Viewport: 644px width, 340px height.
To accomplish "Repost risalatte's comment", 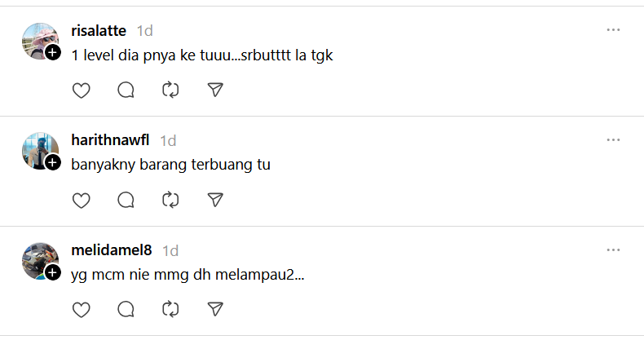I will pyautogui.click(x=170, y=91).
